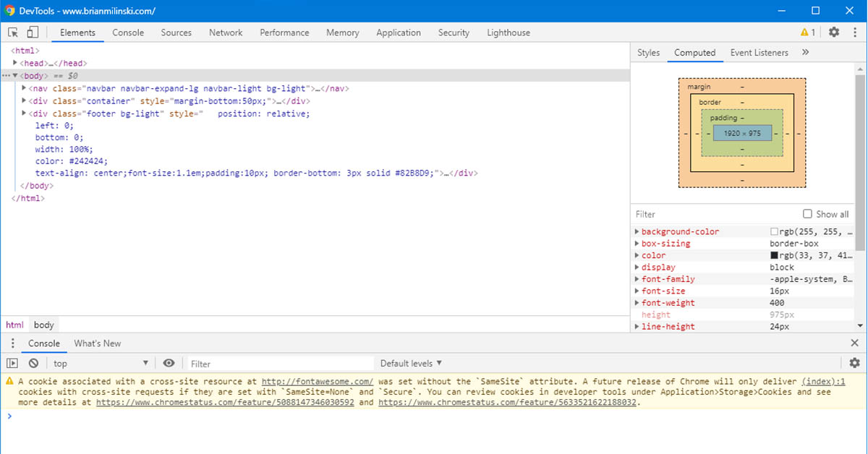868x454 pixels.
Task: Open the Network tab
Action: click(x=226, y=33)
